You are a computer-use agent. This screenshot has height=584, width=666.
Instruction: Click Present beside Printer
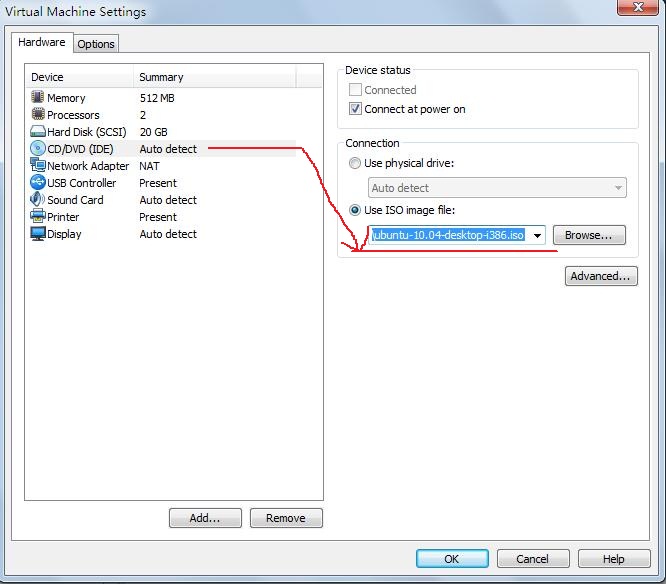[158, 217]
